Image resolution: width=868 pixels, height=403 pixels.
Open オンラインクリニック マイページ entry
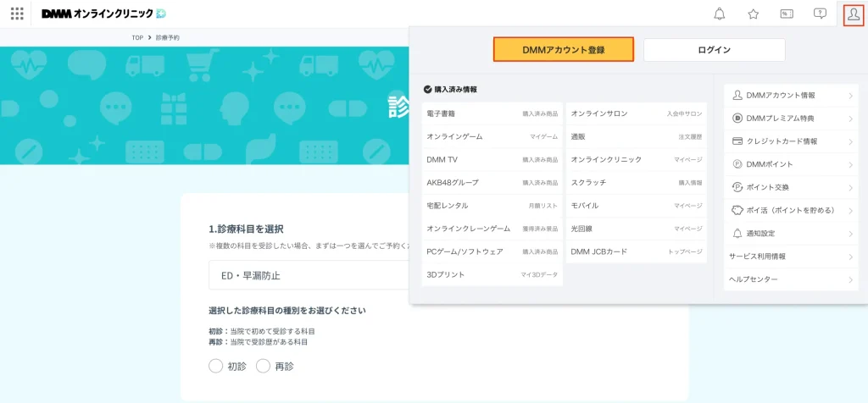(636, 159)
